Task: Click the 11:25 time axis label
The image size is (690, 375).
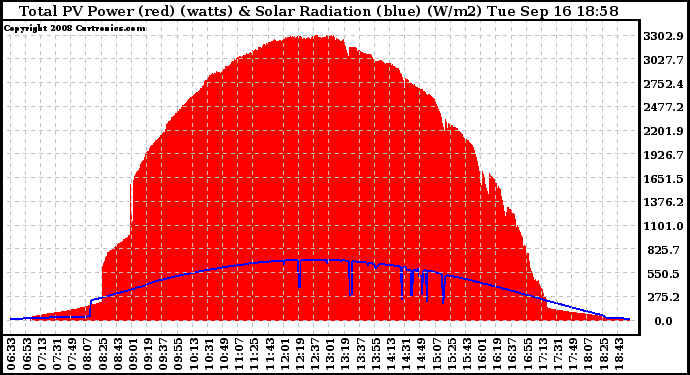Action: coord(253,353)
